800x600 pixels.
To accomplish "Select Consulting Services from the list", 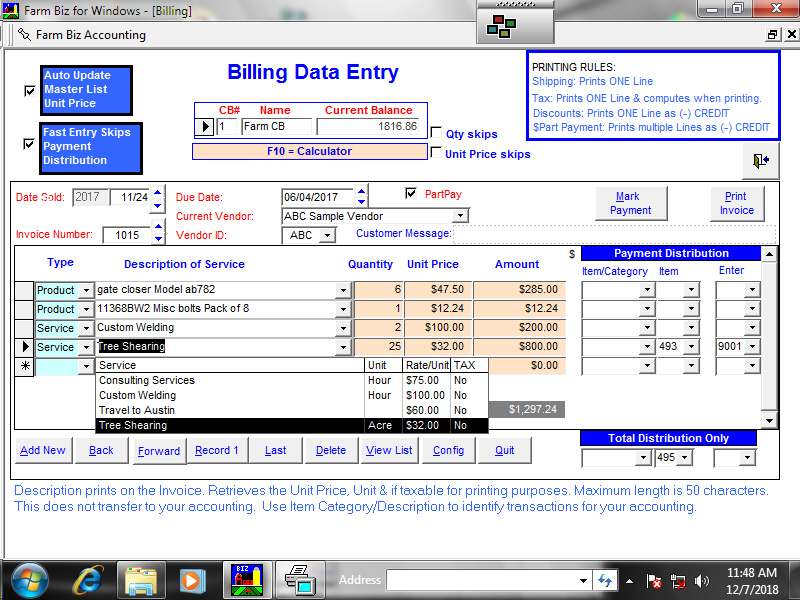I will pos(147,380).
